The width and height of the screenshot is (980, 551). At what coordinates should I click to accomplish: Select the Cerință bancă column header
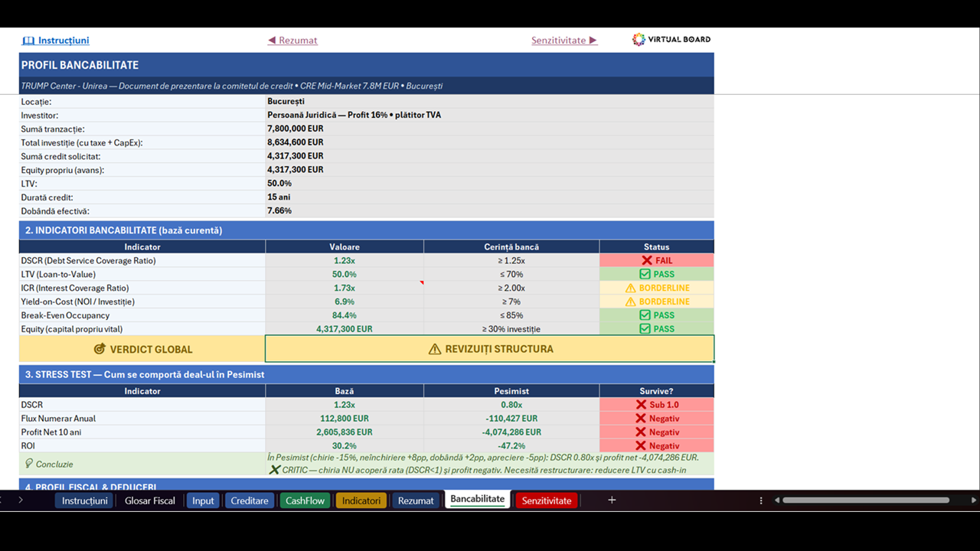tap(511, 247)
